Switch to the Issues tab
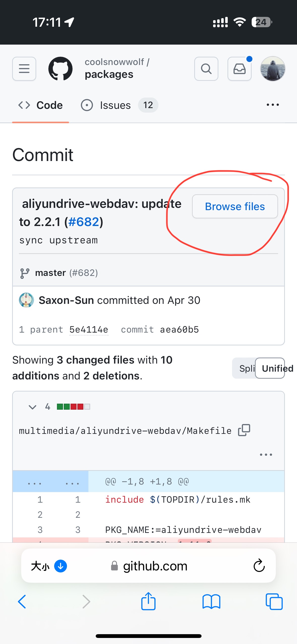The height and width of the screenshot is (644, 297). coord(115,105)
